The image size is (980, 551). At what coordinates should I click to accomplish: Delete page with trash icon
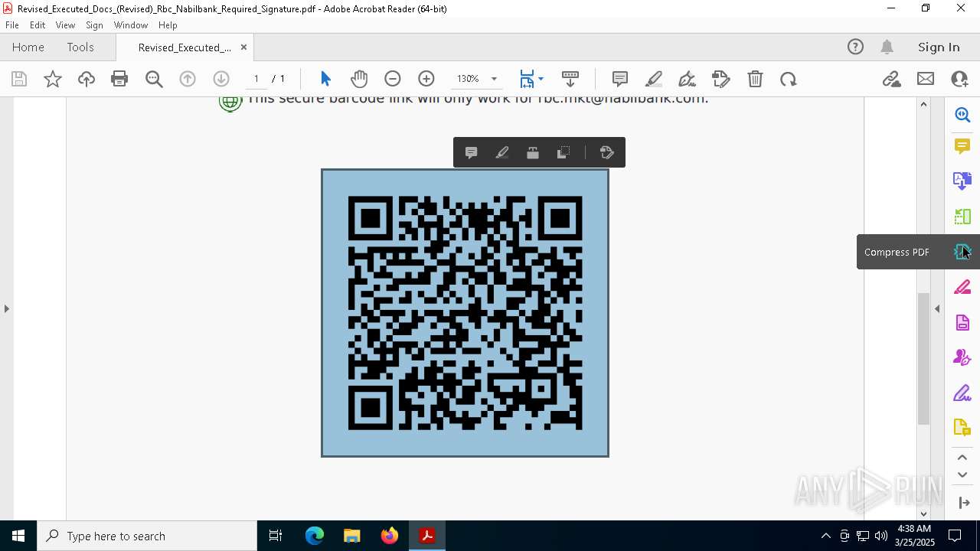[x=755, y=79]
